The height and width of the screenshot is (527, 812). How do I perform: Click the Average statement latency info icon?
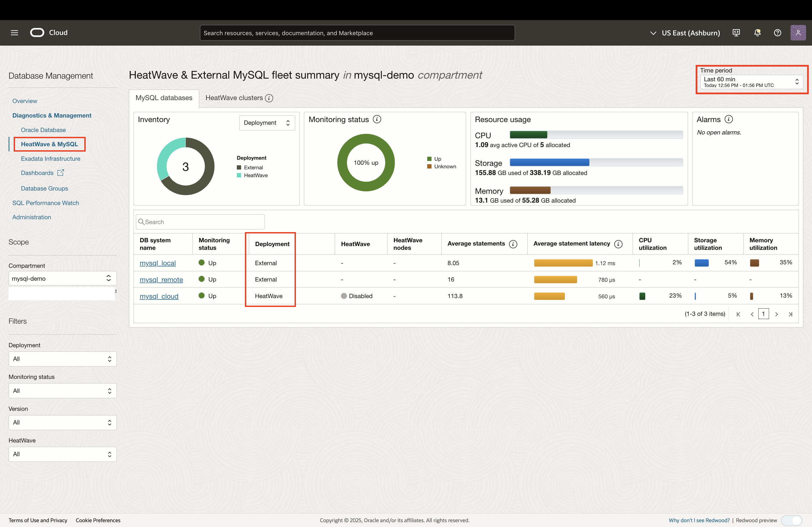tap(618, 244)
